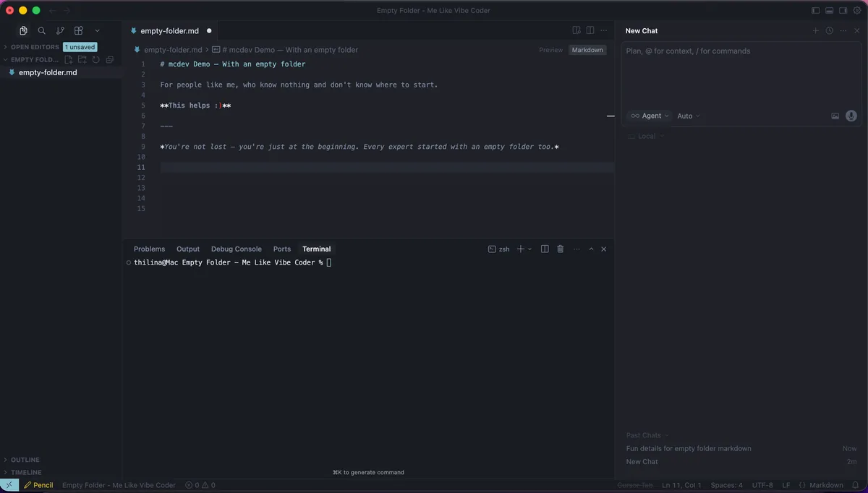
Task: Open the Agent mode dropdown
Action: [650, 116]
